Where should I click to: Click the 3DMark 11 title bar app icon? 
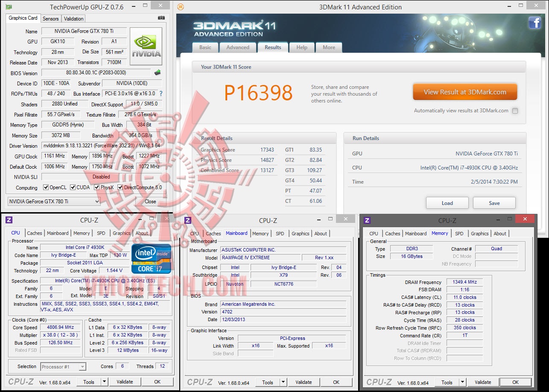[181, 7]
